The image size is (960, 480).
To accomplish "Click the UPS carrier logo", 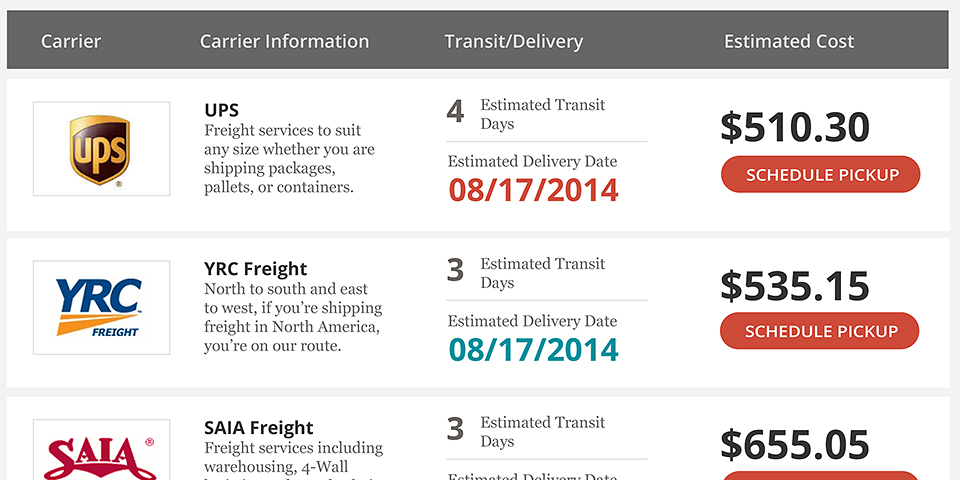I will (x=101, y=149).
